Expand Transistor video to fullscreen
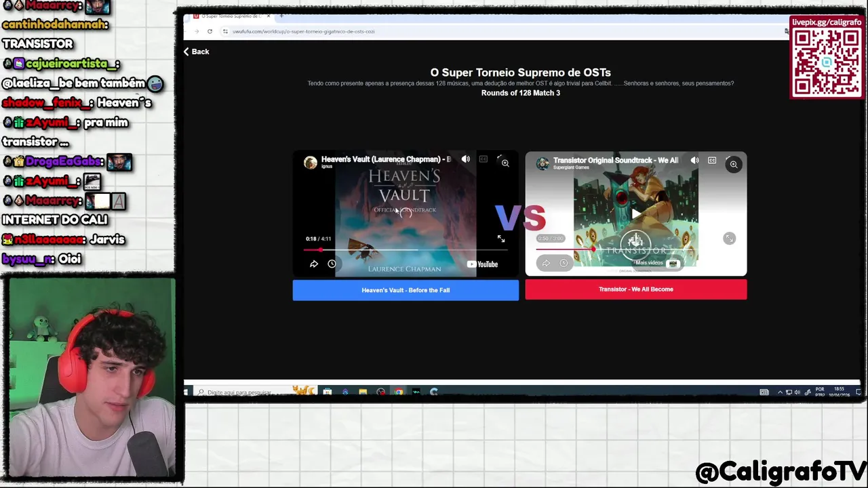 pyautogui.click(x=729, y=239)
